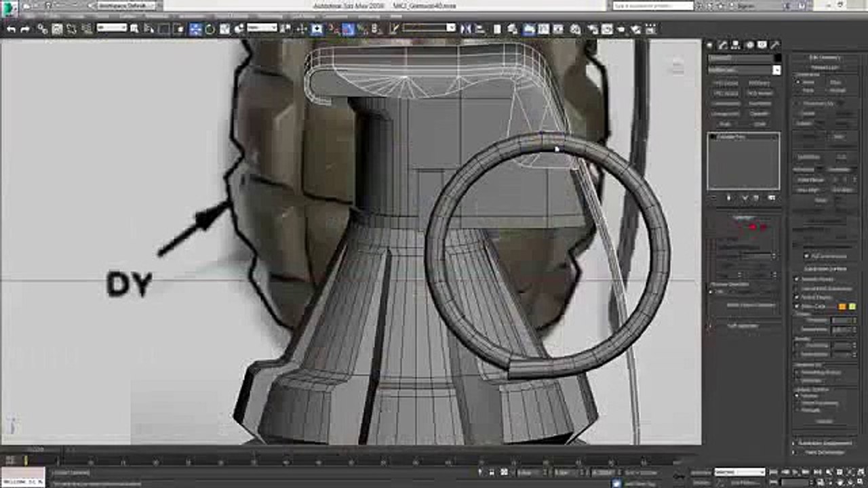
Task: Open the Curve Editor
Action: pos(543,29)
